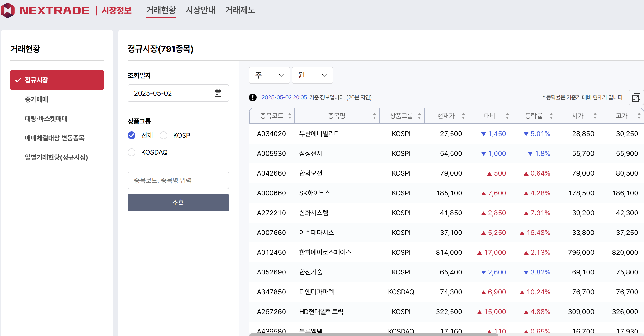The height and width of the screenshot is (336, 644).
Task: Click the popup window icon above the table
Action: coord(636,97)
